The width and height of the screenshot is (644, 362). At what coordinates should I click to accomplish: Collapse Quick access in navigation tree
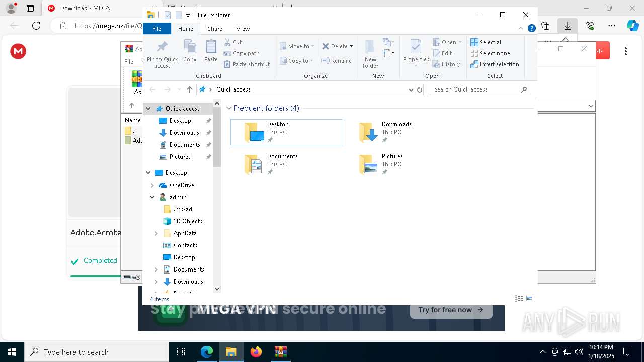[148, 109]
